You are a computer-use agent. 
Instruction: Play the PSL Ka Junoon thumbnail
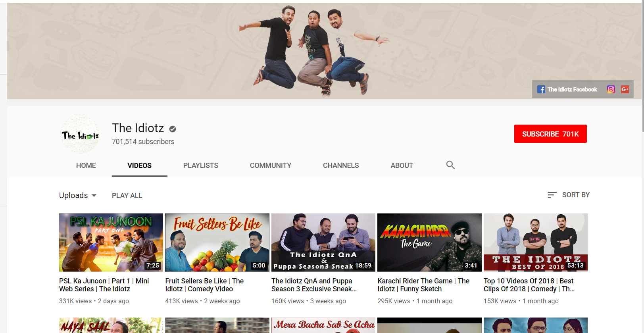pyautogui.click(x=111, y=243)
